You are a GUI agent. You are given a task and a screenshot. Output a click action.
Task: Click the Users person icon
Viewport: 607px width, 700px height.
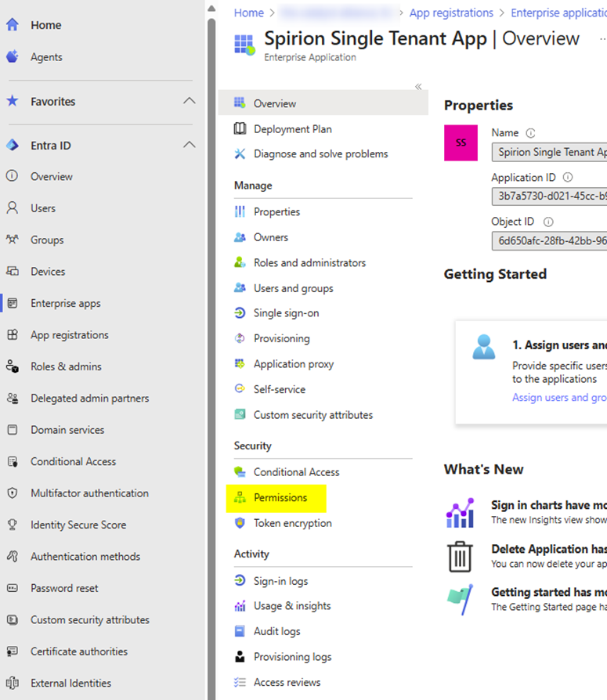coord(13,207)
